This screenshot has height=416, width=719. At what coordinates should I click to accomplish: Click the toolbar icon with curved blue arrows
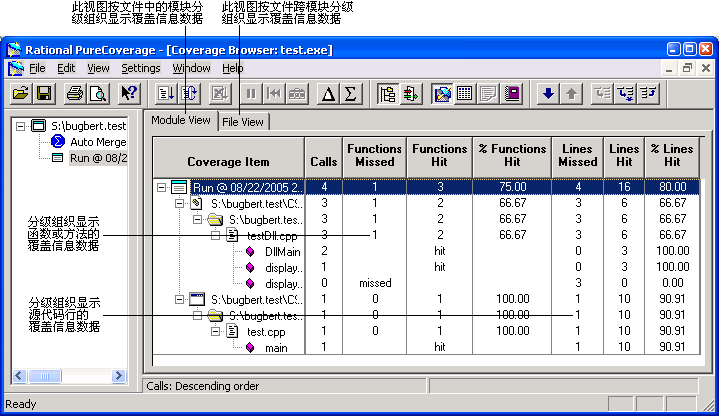click(189, 94)
